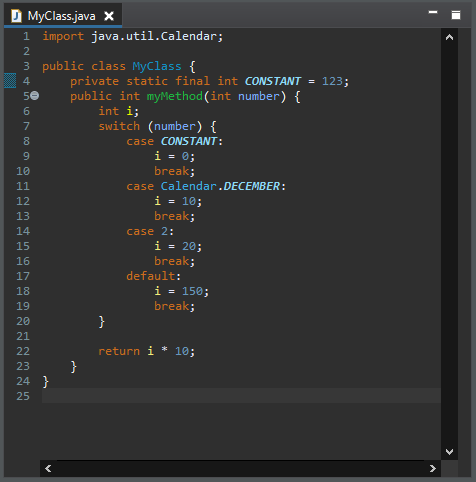
Task: Maximize the editor view
Action: 456,15
